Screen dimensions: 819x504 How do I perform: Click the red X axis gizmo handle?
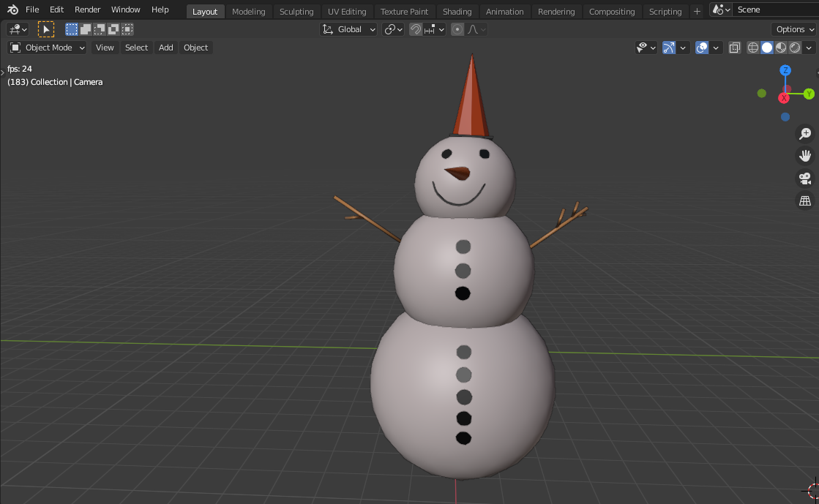[783, 98]
